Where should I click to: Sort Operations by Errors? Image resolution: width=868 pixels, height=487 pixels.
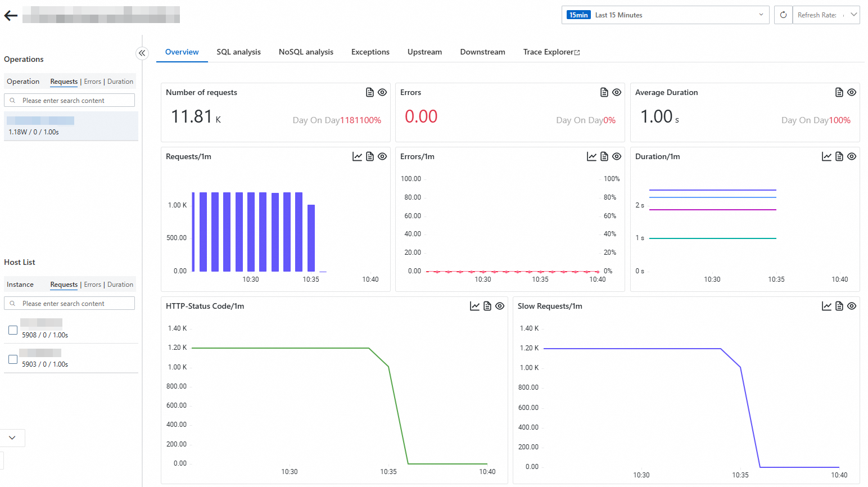click(x=93, y=82)
